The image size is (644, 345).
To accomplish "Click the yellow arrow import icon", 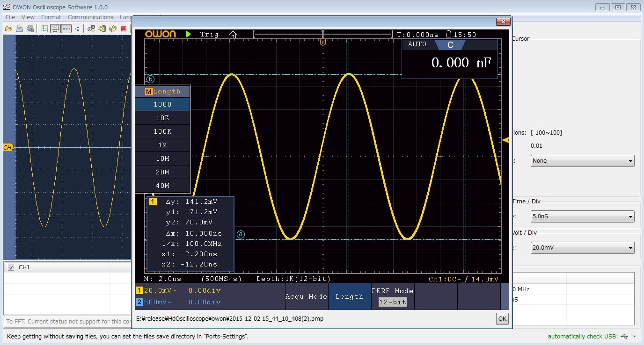I will (102, 29).
